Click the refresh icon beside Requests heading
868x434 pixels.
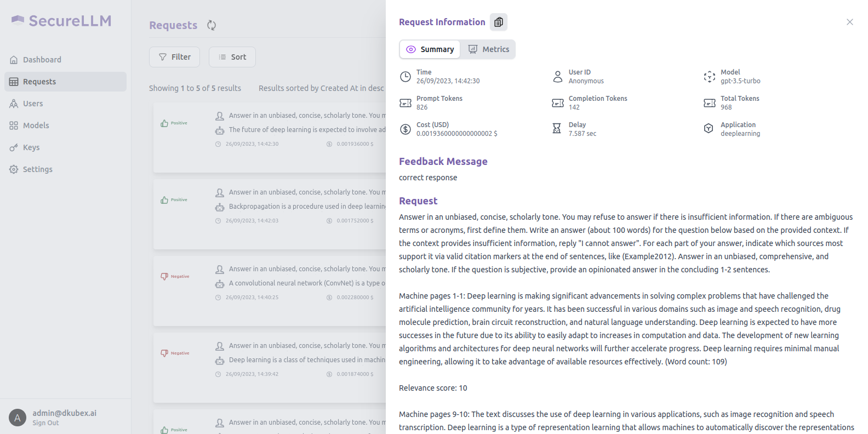pyautogui.click(x=212, y=25)
